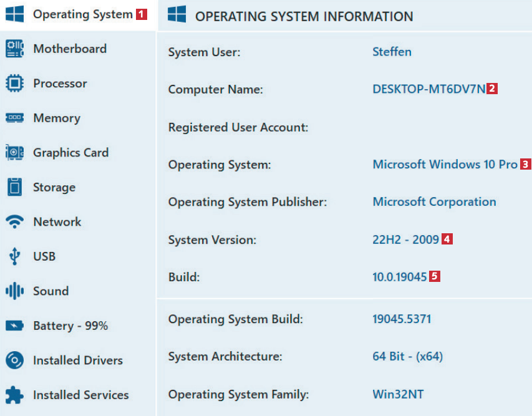Select the Motherboard circuit icon
Screen dimensions: 532x416
coord(14,49)
